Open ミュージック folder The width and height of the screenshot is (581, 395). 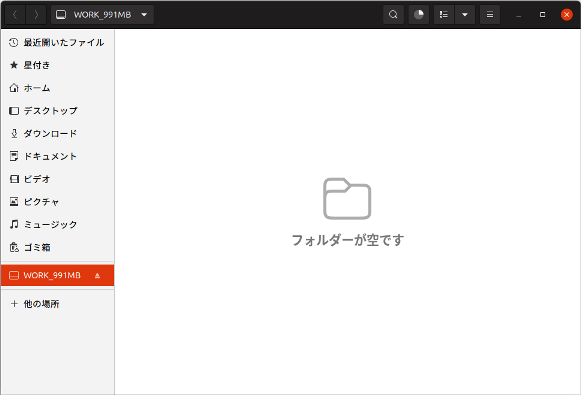pos(58,225)
